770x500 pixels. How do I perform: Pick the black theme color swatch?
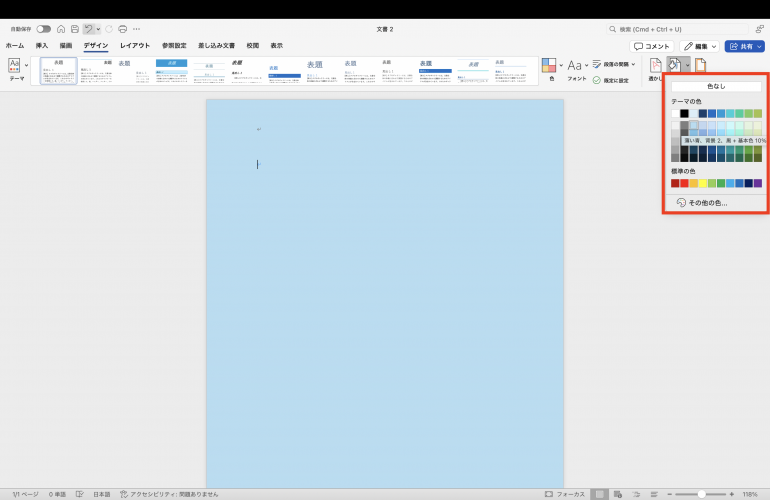click(x=685, y=114)
